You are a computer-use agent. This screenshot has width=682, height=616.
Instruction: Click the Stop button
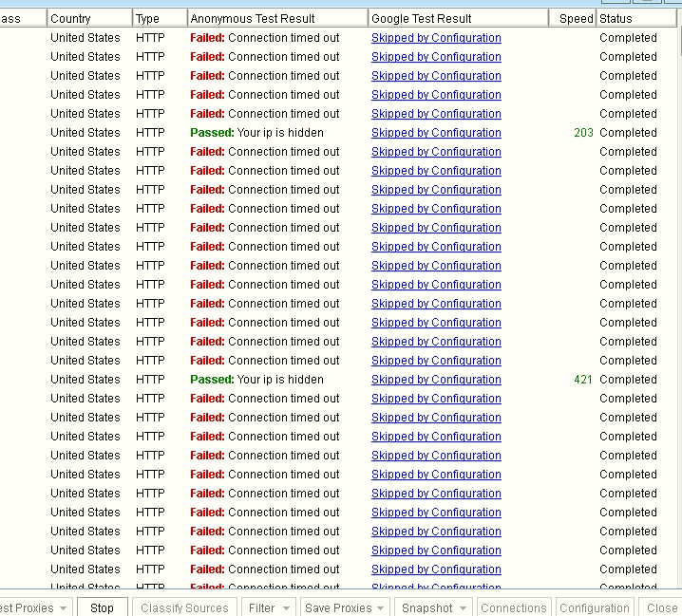click(103, 607)
